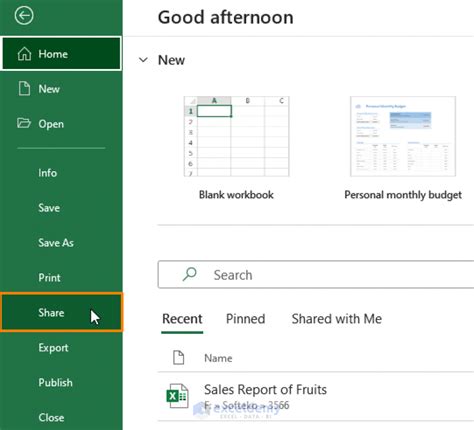
Task: Collapse the New section chevron
Action: pos(143,60)
